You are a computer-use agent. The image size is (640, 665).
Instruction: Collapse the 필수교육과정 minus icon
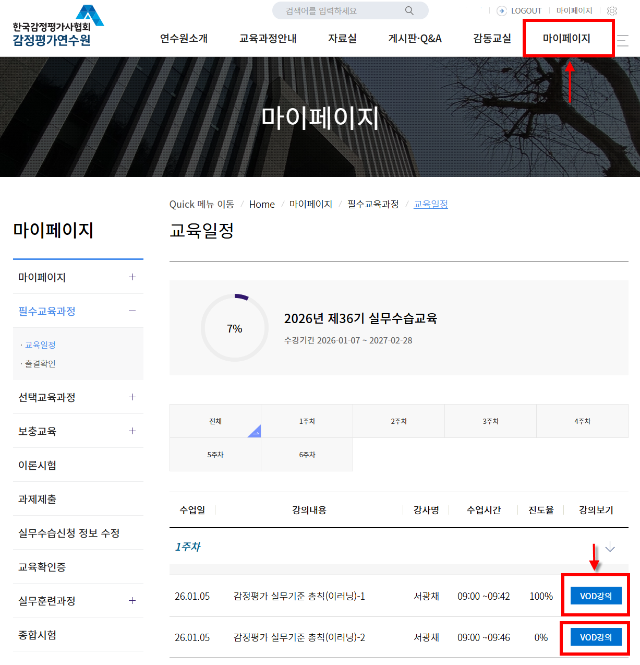click(132, 311)
